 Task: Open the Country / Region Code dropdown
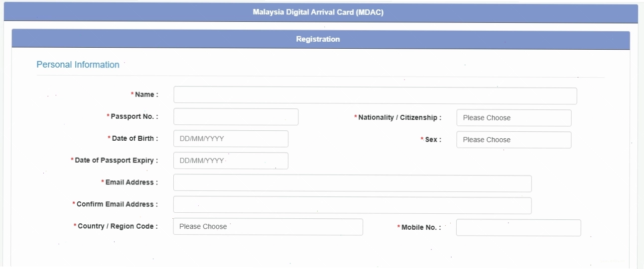click(x=268, y=227)
